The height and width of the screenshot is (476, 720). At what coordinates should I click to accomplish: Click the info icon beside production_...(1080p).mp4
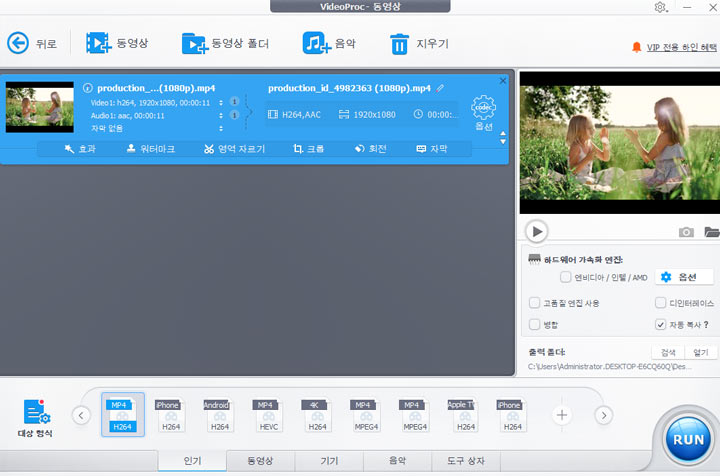tap(88, 88)
